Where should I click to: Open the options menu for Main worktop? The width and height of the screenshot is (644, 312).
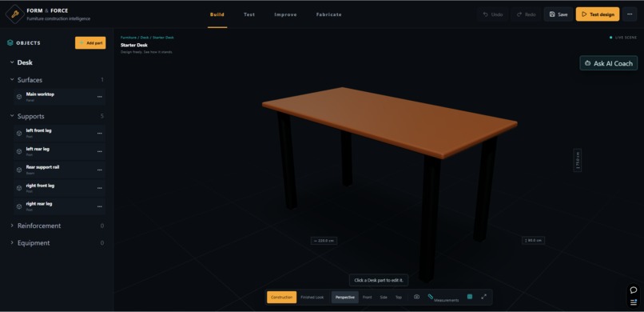point(99,97)
